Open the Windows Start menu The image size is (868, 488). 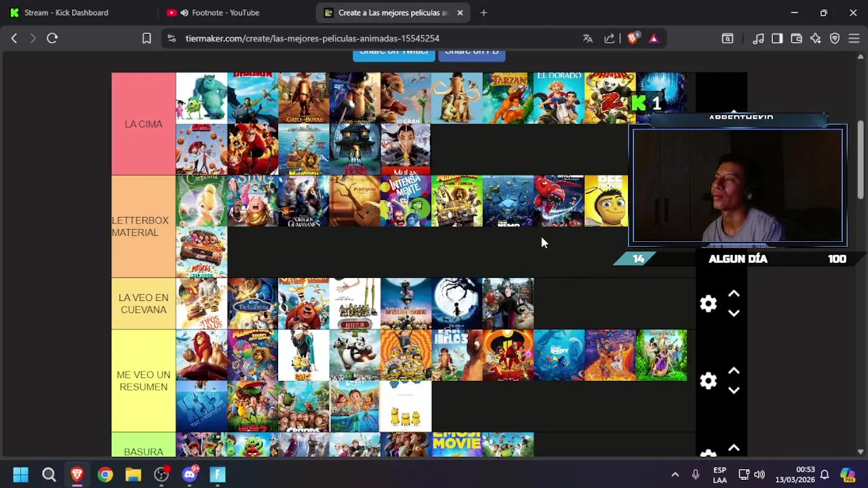20,474
